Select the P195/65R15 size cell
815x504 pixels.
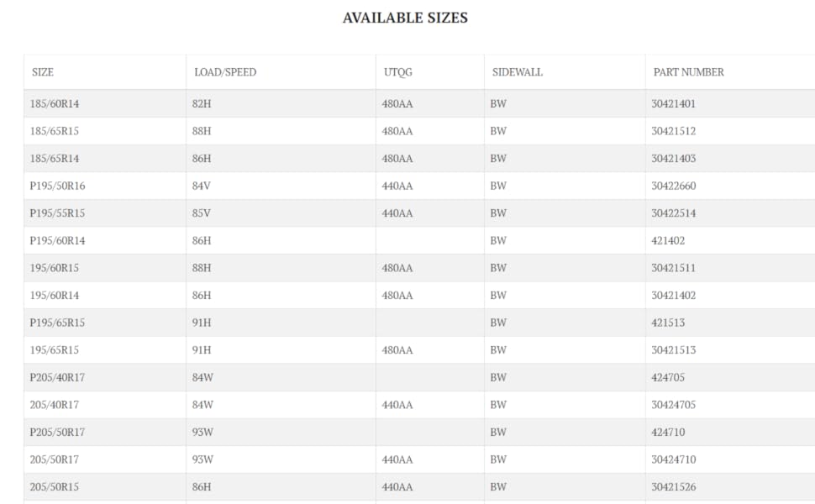57,323
